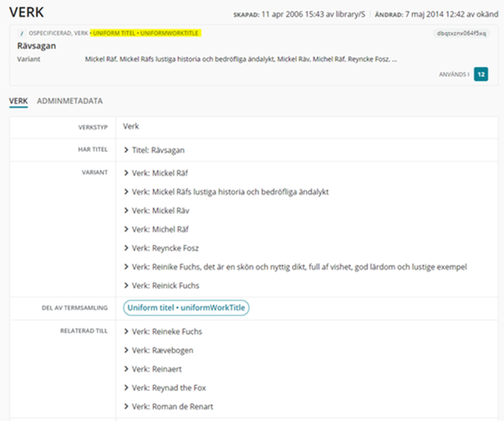Expand Mickel Räfs lustiga historia variant
The image size is (504, 421).
(x=125, y=193)
